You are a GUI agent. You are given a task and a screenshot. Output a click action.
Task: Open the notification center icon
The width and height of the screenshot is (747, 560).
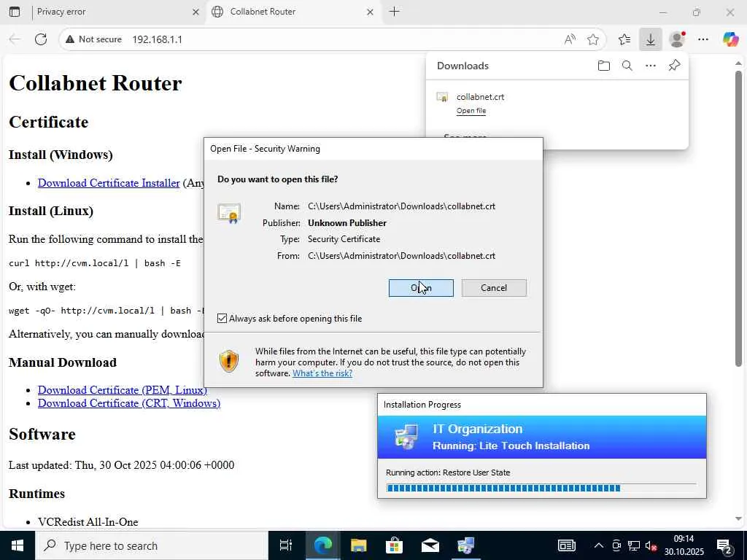(724, 545)
